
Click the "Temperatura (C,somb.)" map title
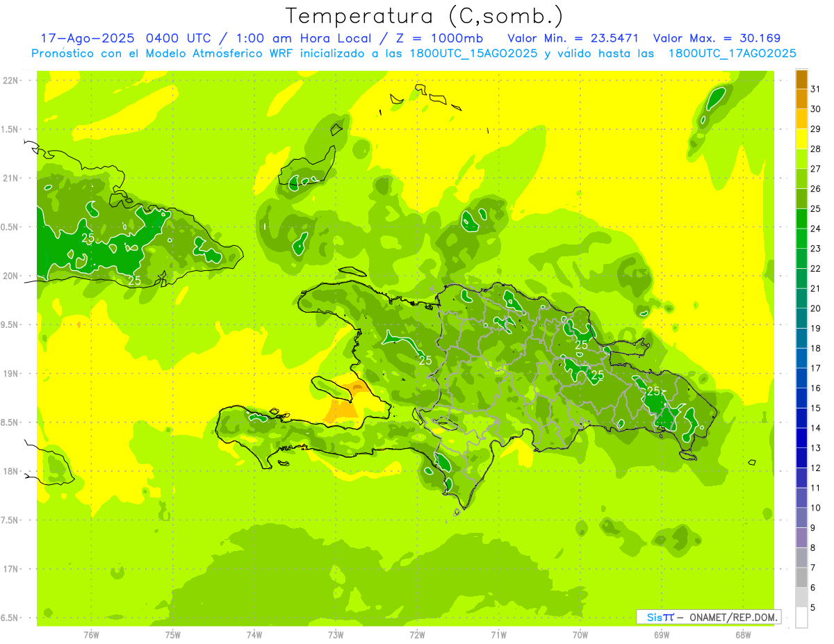[425, 16]
